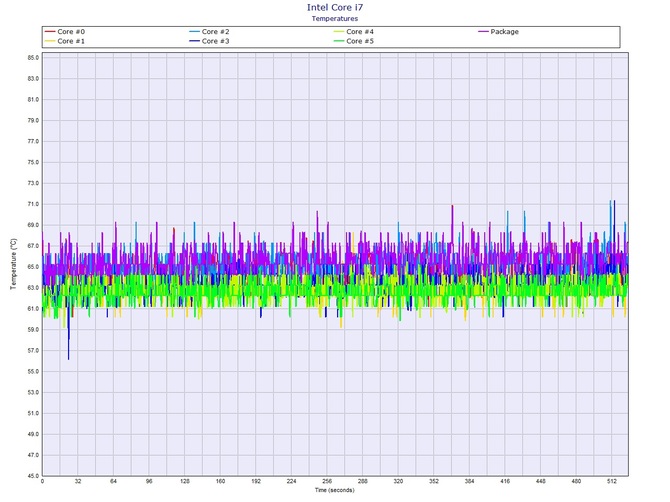Click the Core #3 legend entry
This screenshot has width=670, height=502.
pos(209,41)
